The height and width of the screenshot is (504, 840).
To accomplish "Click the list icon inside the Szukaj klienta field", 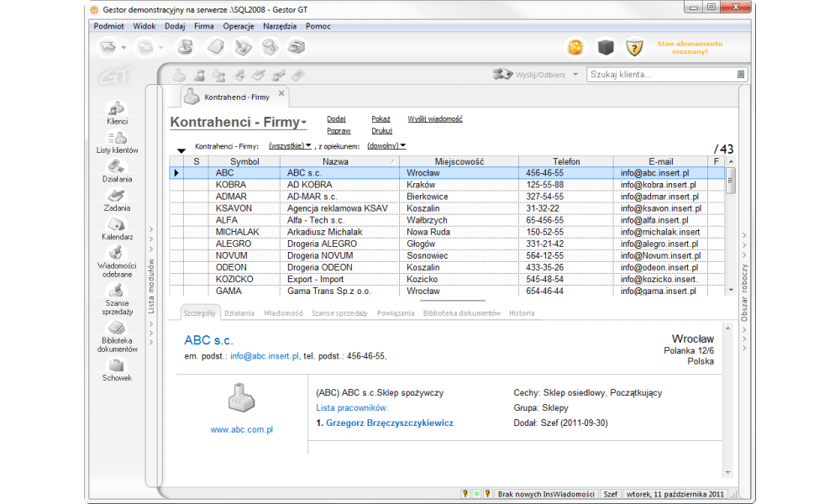I will point(740,75).
